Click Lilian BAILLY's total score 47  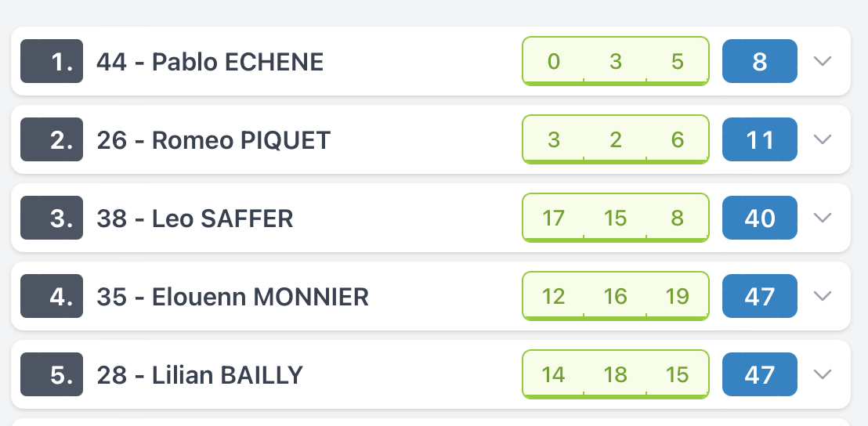[x=760, y=374]
